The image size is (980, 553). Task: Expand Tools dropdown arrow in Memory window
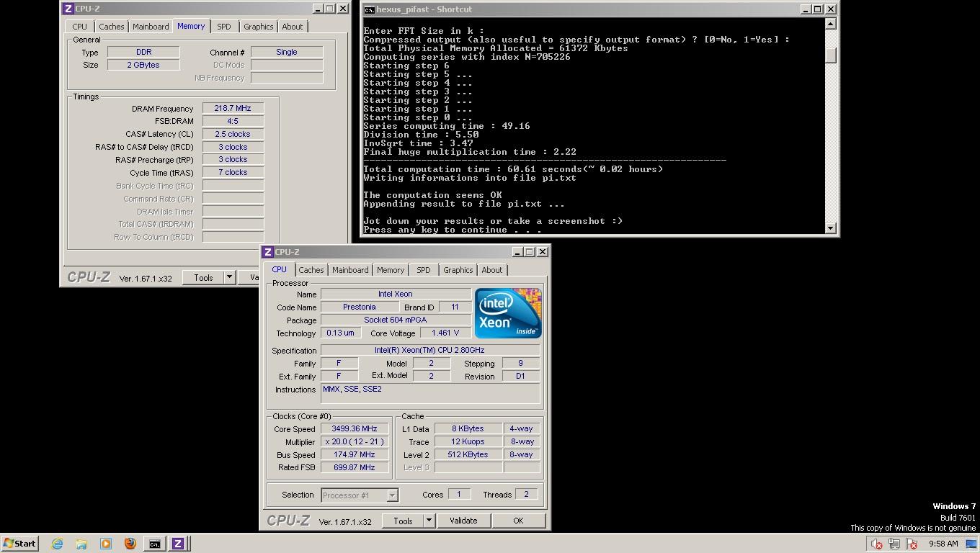(x=229, y=277)
